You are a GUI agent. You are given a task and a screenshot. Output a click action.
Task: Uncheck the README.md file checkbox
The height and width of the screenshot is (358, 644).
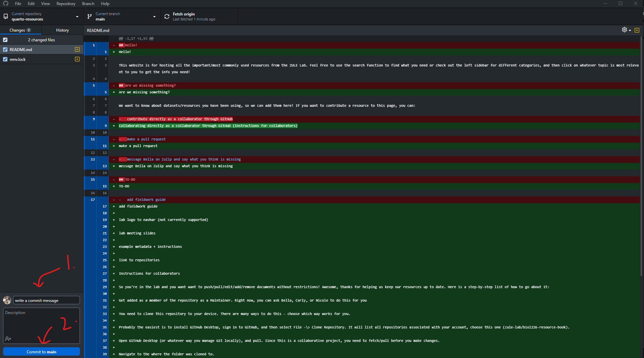tap(5, 49)
